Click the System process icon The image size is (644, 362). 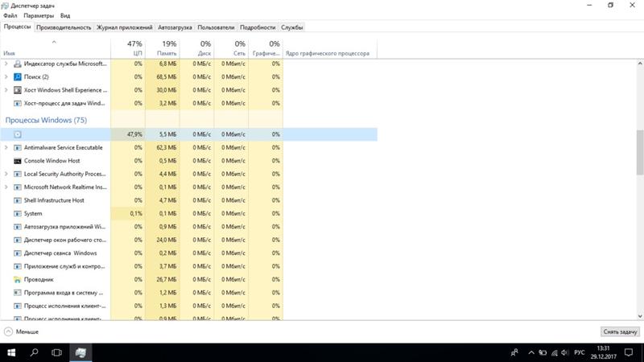pos(17,213)
